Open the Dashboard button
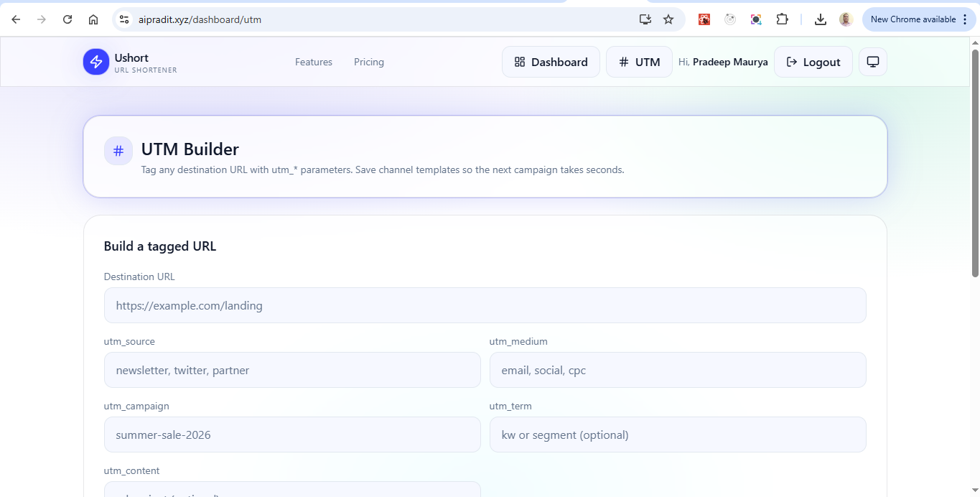 [551, 62]
